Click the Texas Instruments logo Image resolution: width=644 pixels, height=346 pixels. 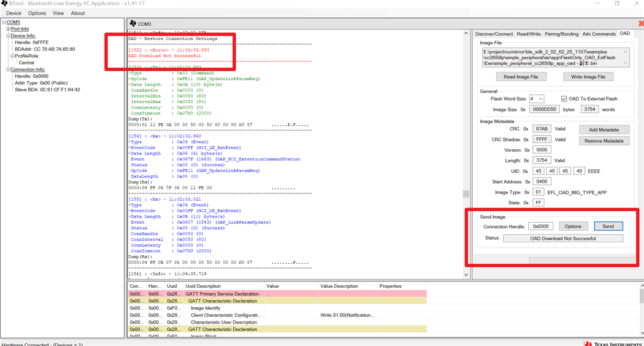(x=614, y=343)
